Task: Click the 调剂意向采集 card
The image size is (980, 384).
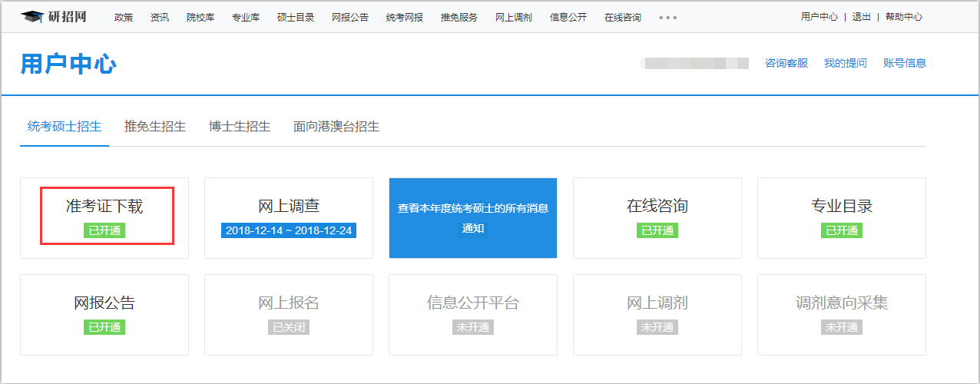Action: click(x=842, y=315)
